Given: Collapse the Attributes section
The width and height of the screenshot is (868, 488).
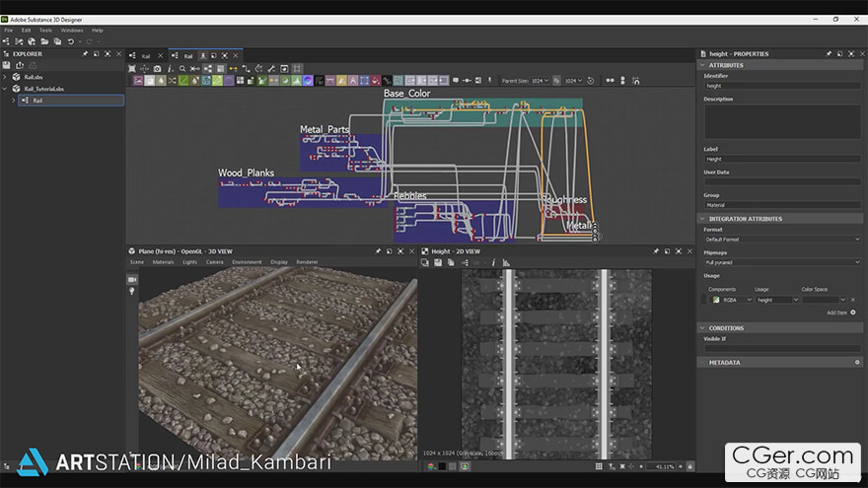Looking at the screenshot, I should [702, 65].
